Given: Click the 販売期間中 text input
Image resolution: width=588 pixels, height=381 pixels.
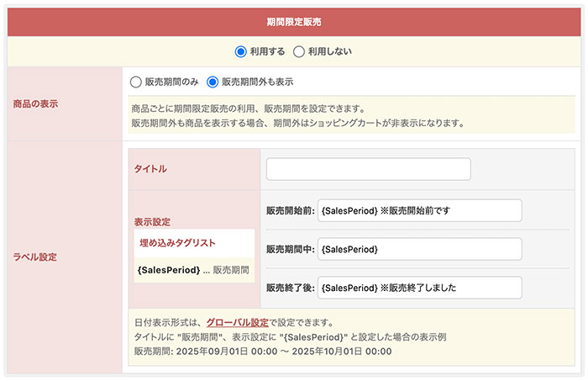Looking at the screenshot, I should click(419, 249).
